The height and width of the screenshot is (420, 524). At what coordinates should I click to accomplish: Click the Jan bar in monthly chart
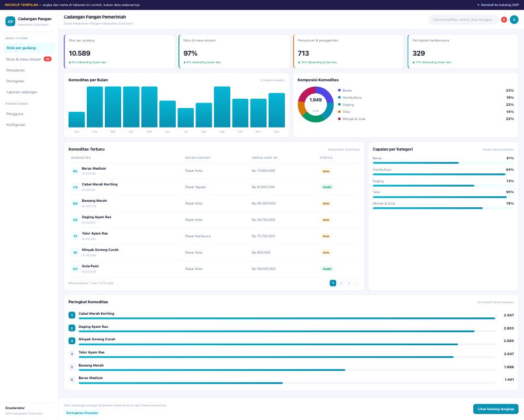point(76,119)
